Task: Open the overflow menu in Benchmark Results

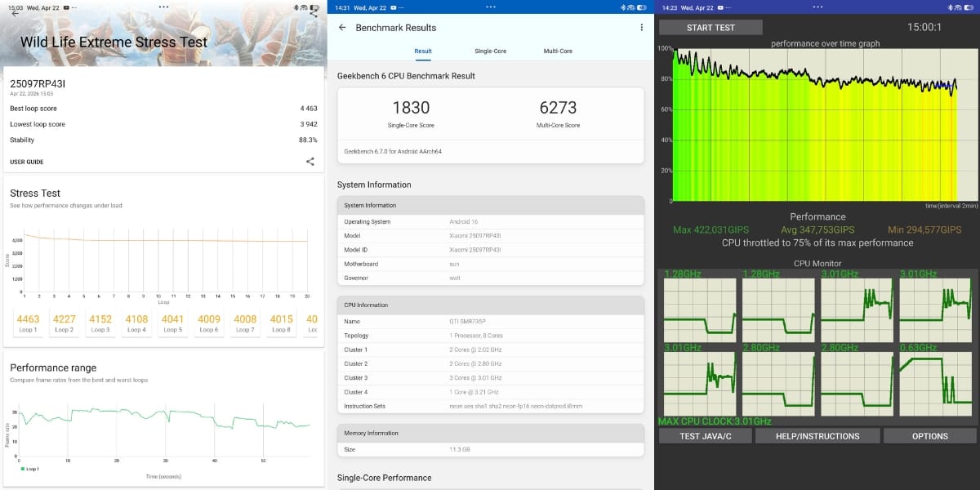Action: (643, 27)
